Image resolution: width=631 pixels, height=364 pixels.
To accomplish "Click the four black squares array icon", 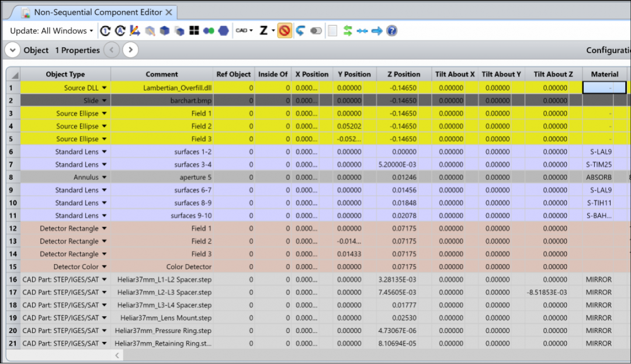I will coord(194,30).
